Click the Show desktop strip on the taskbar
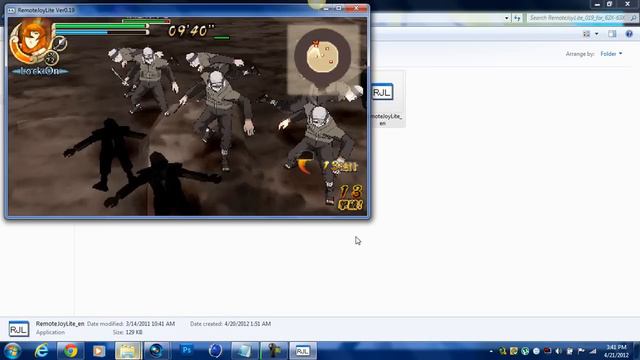 tap(637, 351)
